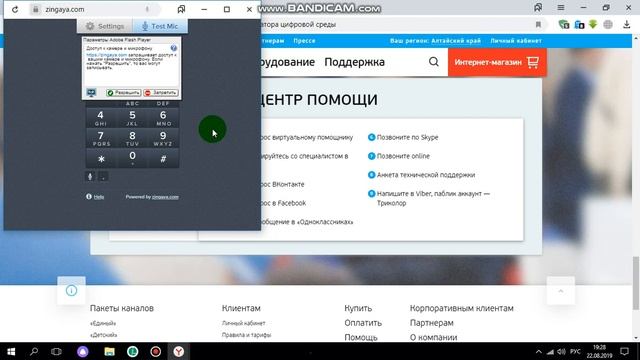Open Личный кабинет in top blue bar
The height and width of the screenshot is (360, 640).
pyautogui.click(x=516, y=41)
